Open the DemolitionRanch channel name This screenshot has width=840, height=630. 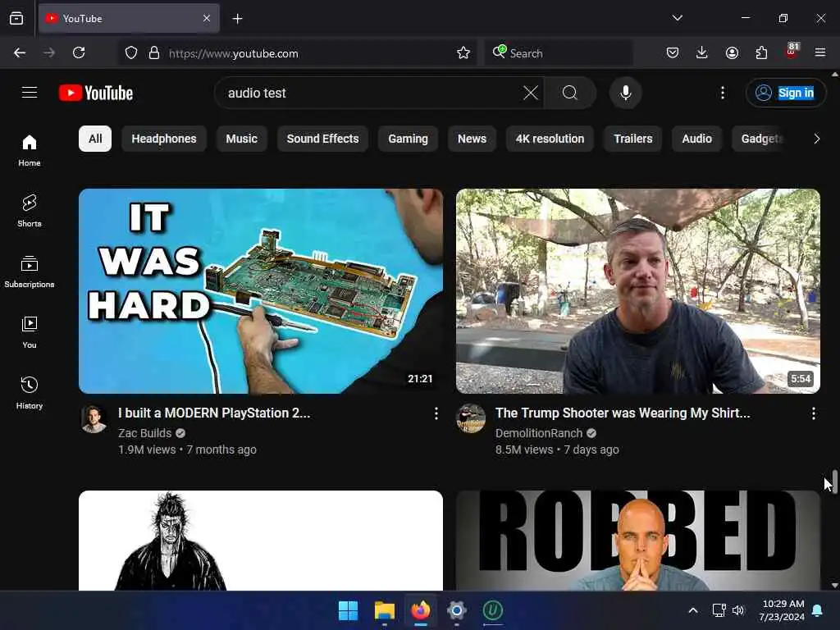538,433
